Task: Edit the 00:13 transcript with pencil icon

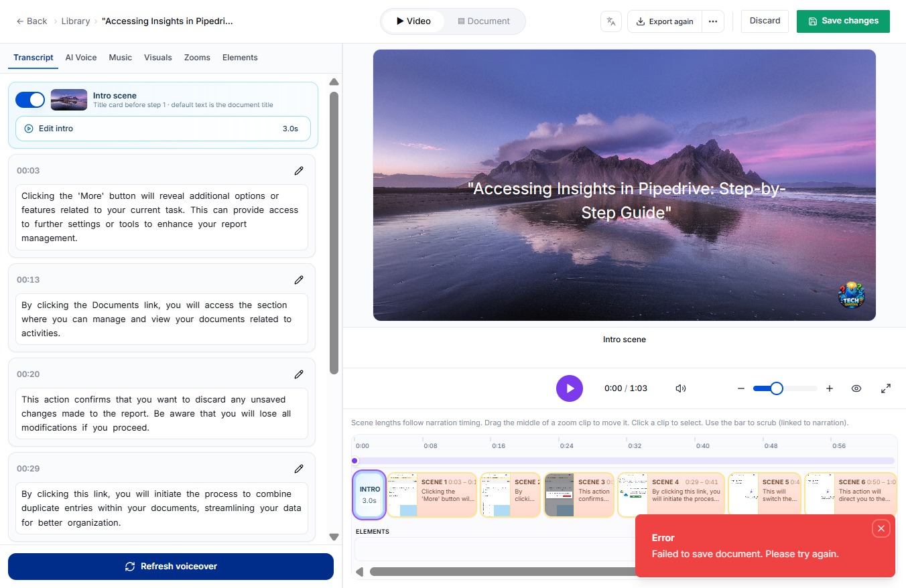Action: click(x=299, y=280)
